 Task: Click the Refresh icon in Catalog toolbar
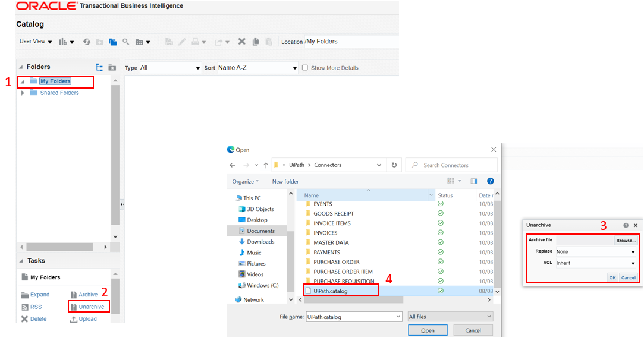pyautogui.click(x=87, y=42)
